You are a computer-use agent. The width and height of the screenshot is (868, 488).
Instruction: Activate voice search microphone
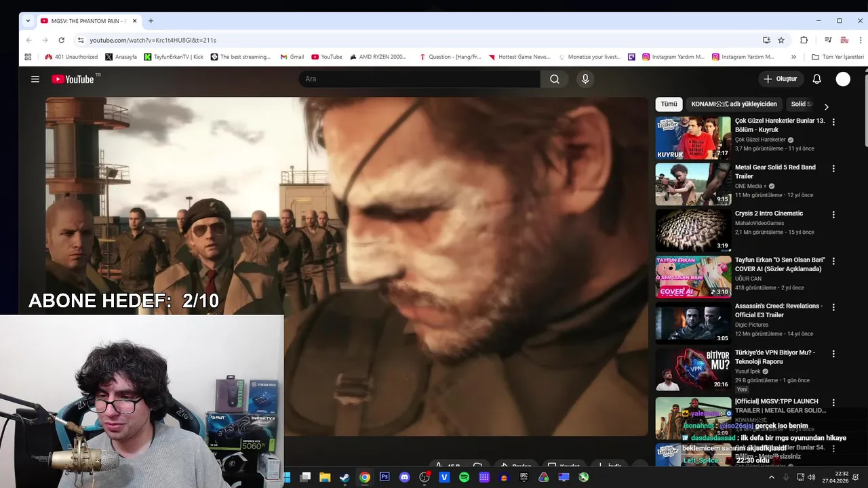pos(585,79)
